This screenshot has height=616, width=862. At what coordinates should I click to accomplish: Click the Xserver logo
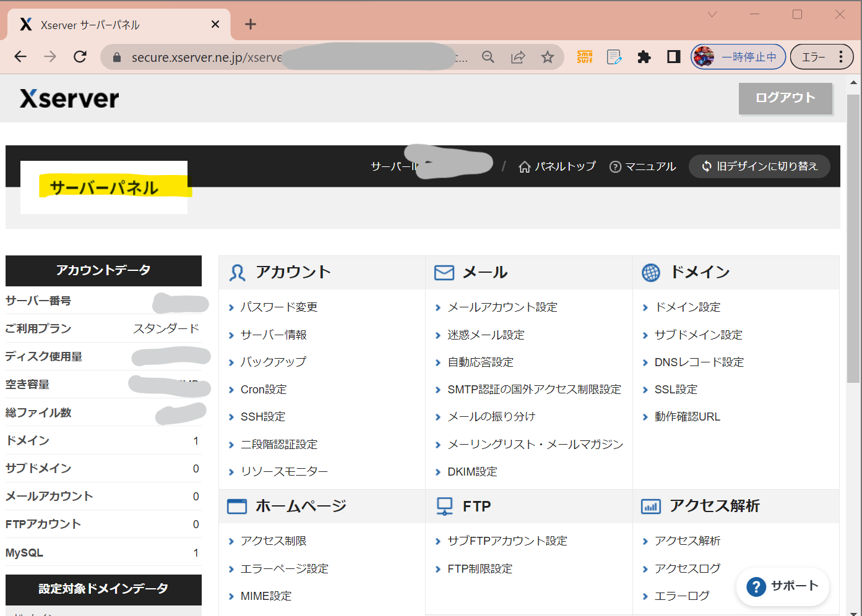point(69,98)
